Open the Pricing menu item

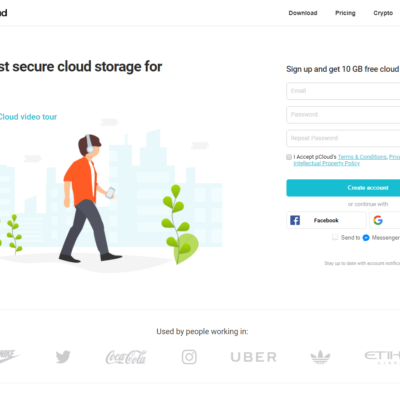pyautogui.click(x=345, y=13)
